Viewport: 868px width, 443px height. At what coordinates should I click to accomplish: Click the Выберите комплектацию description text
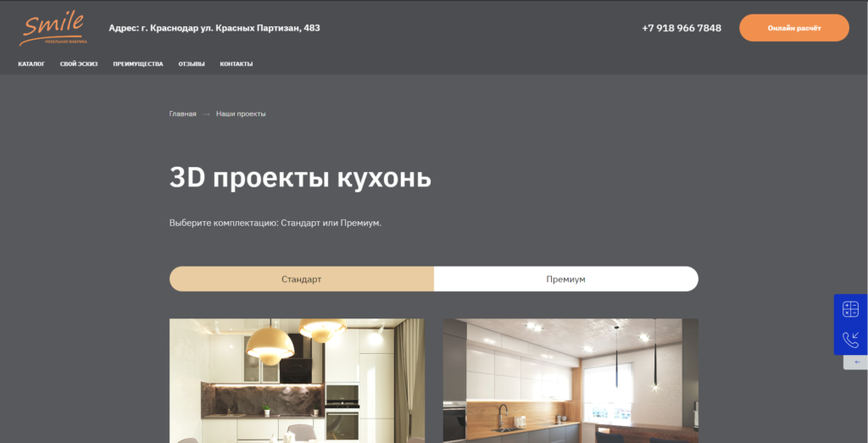[x=275, y=224]
